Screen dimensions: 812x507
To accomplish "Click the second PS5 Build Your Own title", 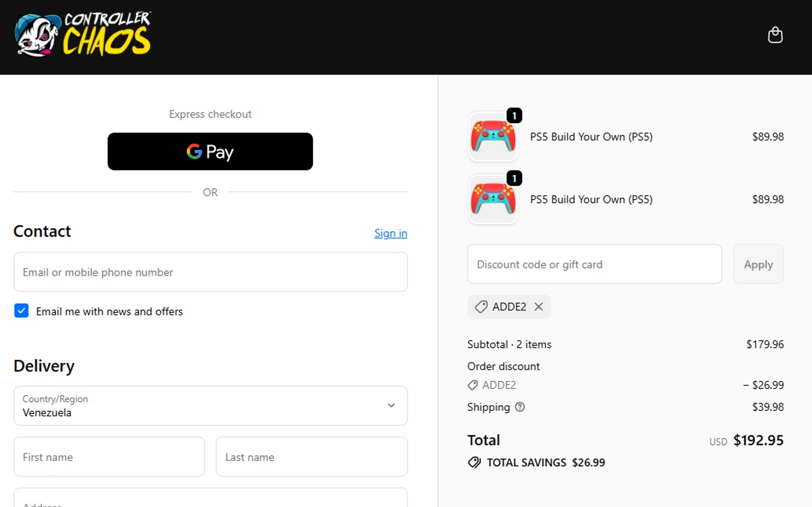I will coord(591,200).
